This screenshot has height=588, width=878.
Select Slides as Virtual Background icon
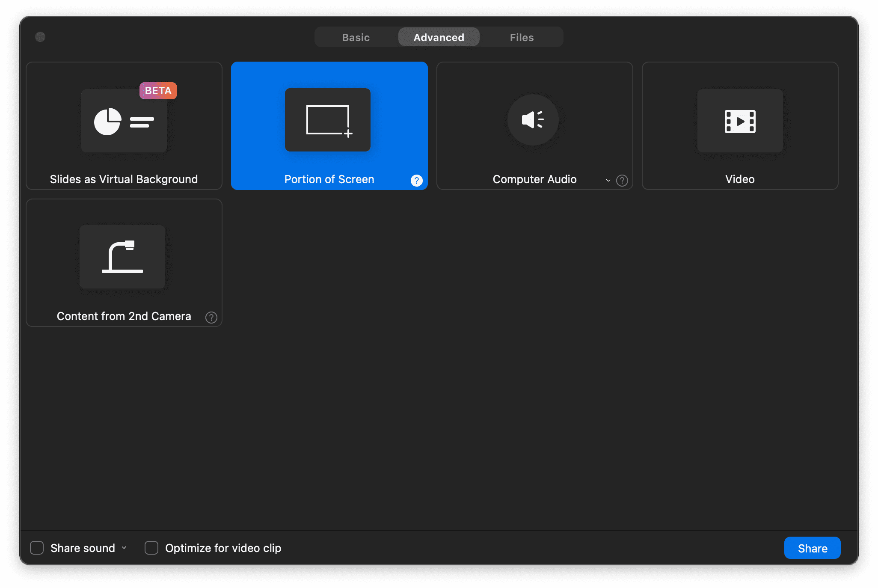click(124, 121)
